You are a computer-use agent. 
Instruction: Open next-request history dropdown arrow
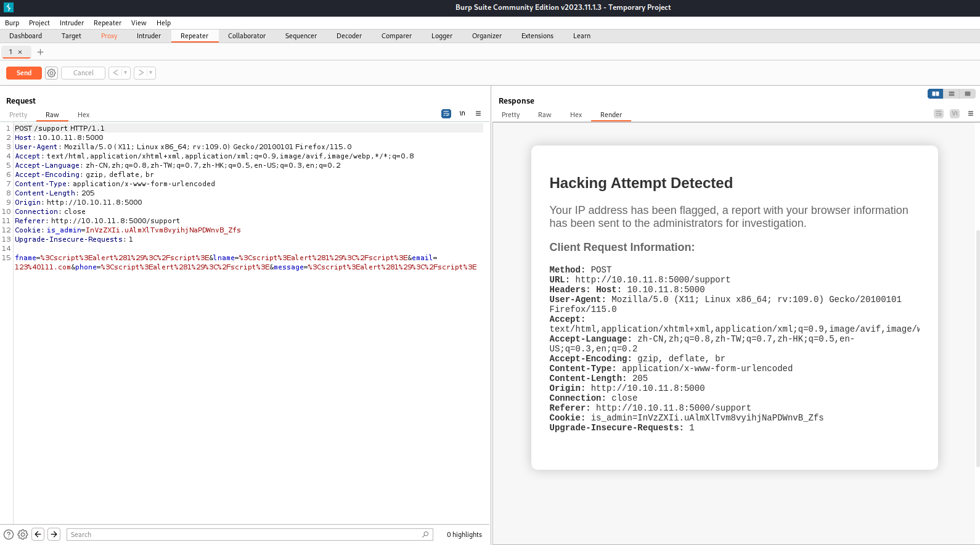tap(151, 73)
